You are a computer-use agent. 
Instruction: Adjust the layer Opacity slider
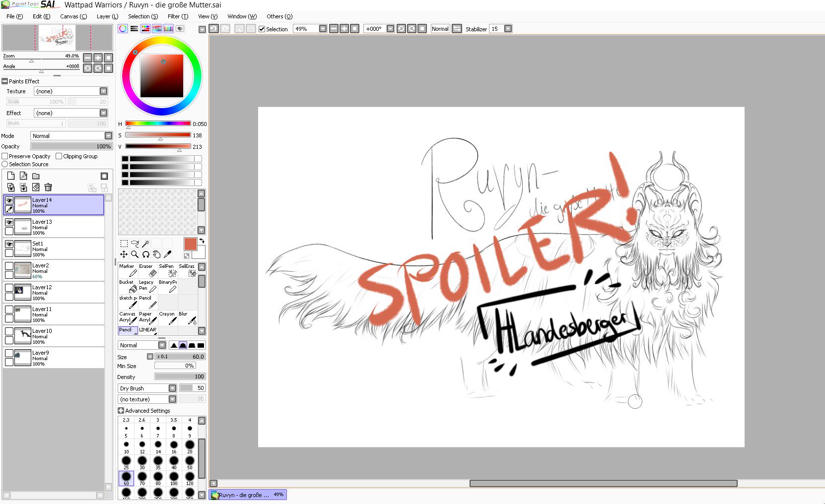click(71, 146)
